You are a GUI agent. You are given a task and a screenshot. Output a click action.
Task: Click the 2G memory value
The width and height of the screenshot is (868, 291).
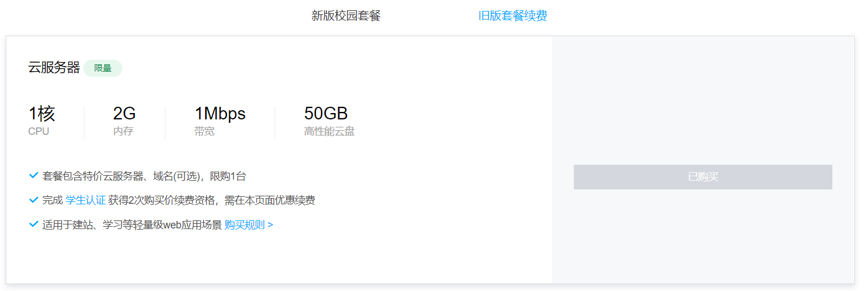coord(125,114)
